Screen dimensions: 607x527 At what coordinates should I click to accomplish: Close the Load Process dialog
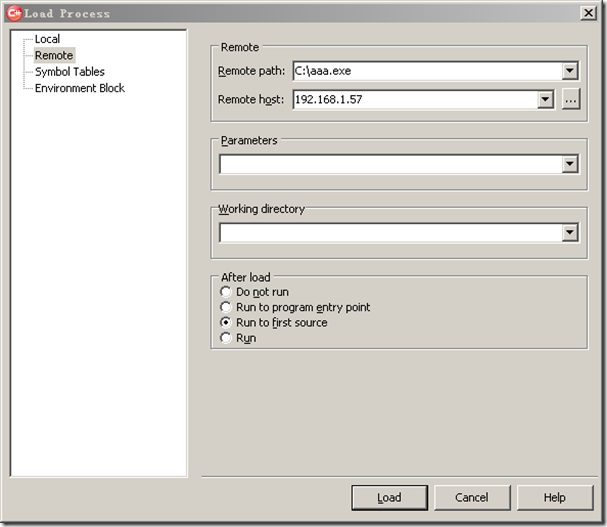pyautogui.click(x=588, y=13)
